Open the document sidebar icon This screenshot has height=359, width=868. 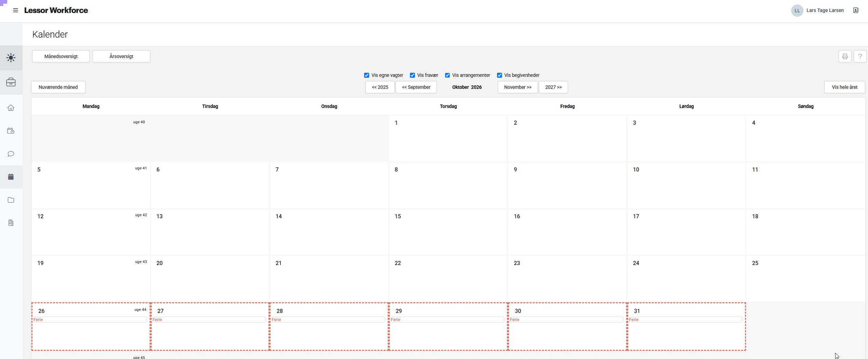point(11,223)
